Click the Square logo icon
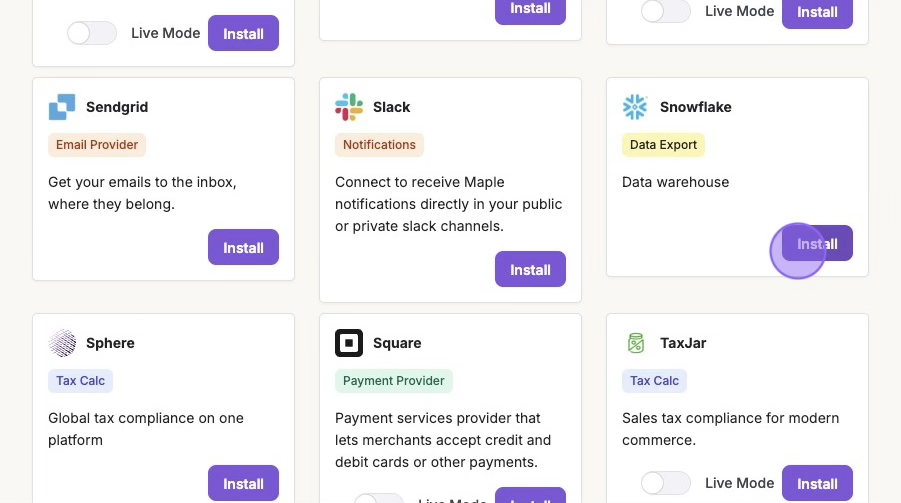The height and width of the screenshot is (503, 901). click(349, 343)
